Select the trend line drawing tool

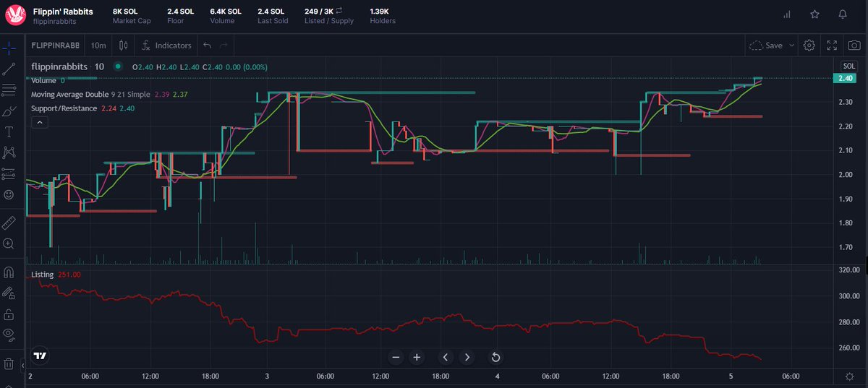(x=9, y=69)
